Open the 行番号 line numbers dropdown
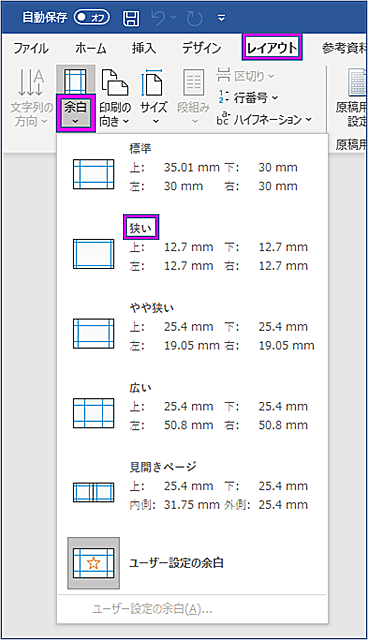This screenshot has width=368, height=640. [248, 98]
